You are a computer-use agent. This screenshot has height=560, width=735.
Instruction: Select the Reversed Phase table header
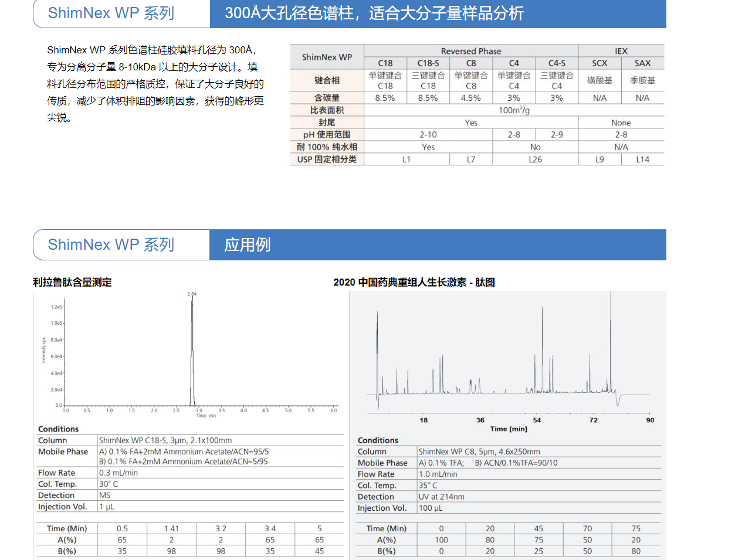(x=470, y=51)
